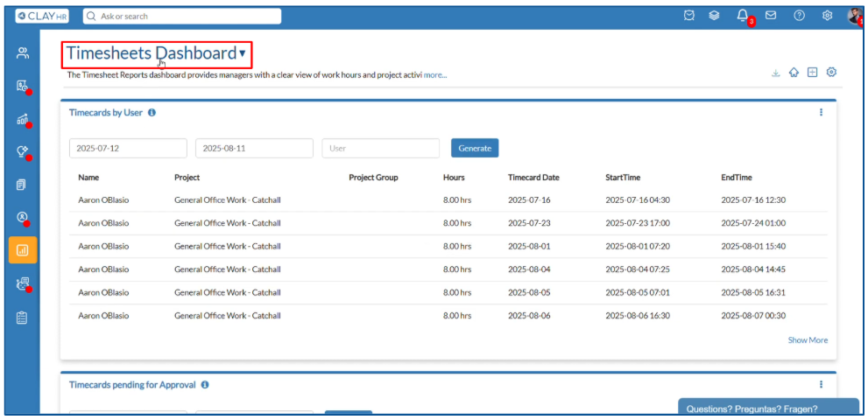Click the dashboard download icon
868x420 pixels.
tap(776, 73)
